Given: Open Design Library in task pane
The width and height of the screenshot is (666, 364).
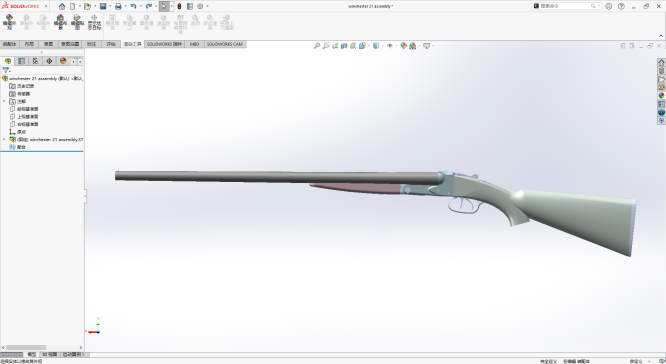Looking at the screenshot, I should 661,71.
